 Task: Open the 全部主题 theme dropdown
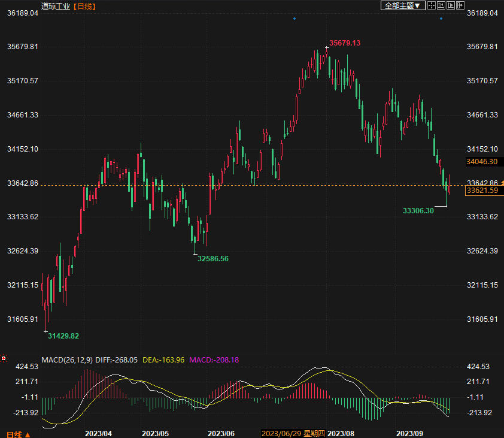403,5
